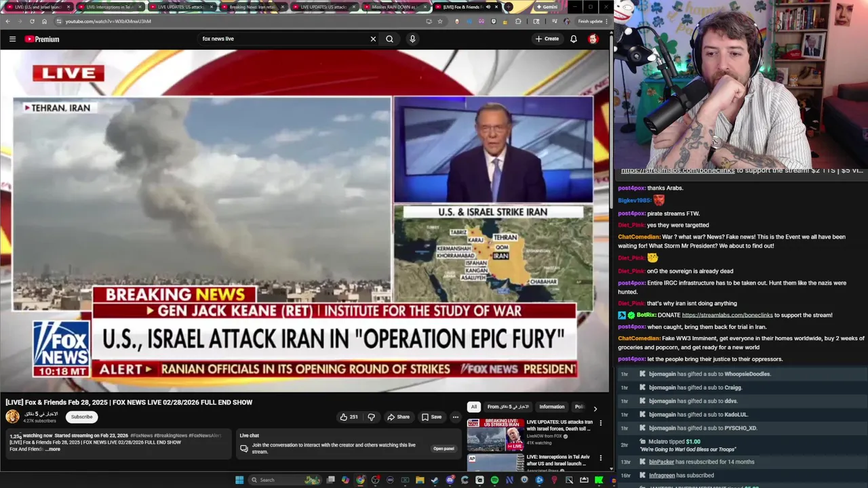
Task: Open YouTube notifications bell
Action: tap(574, 39)
